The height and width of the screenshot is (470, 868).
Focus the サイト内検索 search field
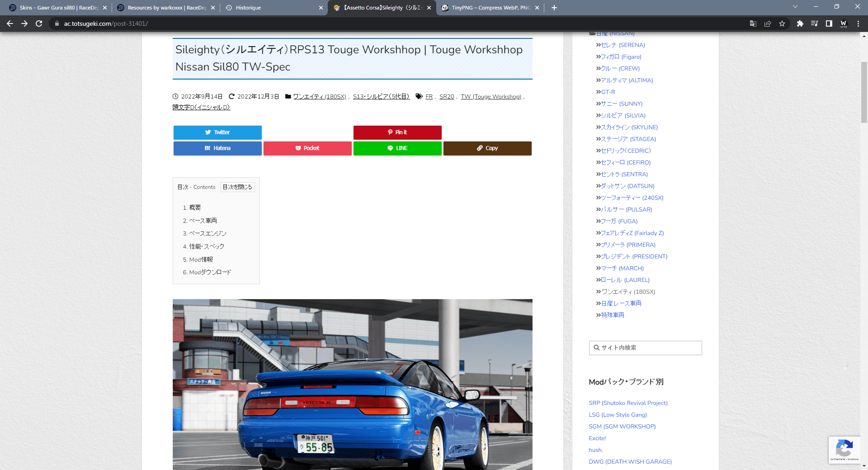pos(645,348)
